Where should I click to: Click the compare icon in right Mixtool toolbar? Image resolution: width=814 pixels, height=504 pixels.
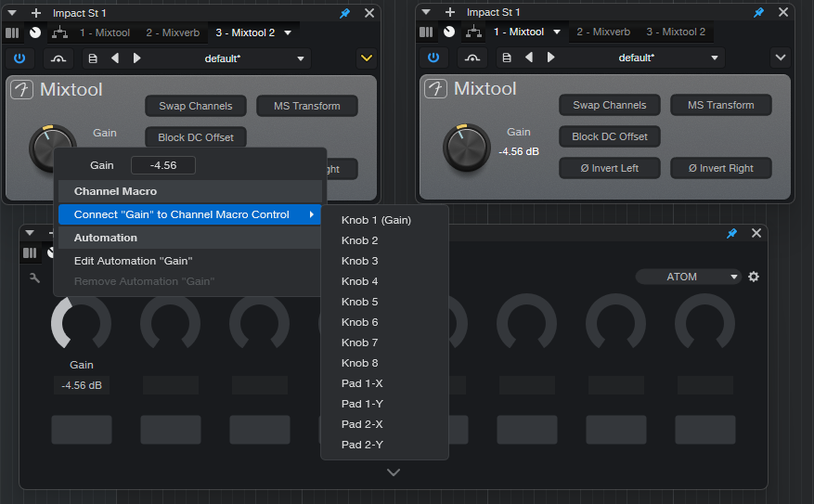coord(472,58)
